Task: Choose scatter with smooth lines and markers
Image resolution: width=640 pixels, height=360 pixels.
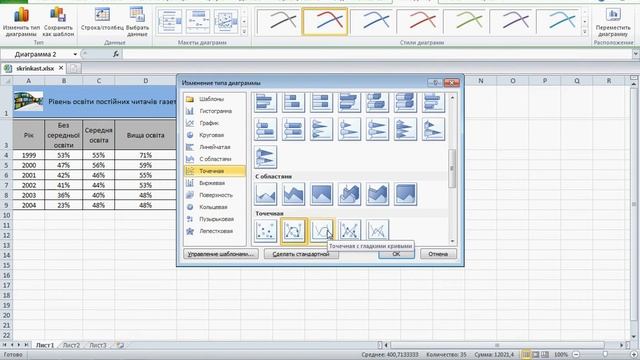Action: pyautogui.click(x=293, y=231)
